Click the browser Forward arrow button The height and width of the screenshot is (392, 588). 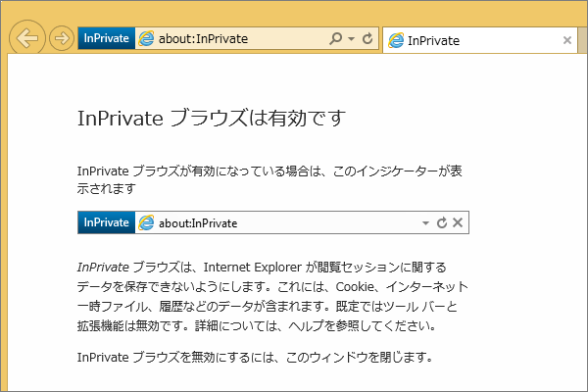(x=62, y=38)
